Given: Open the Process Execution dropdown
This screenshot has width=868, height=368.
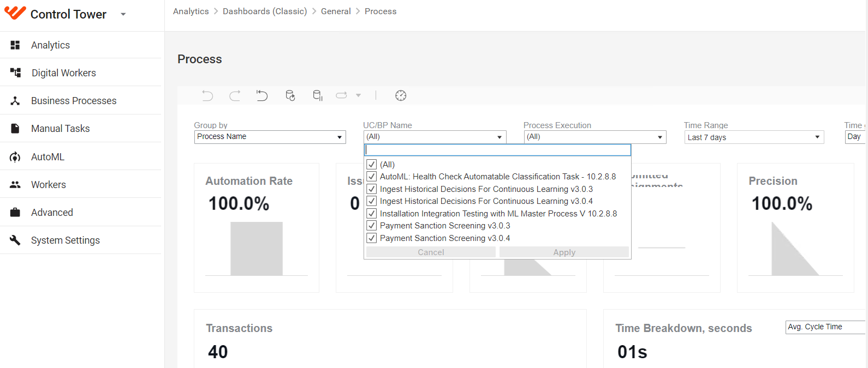Looking at the screenshot, I should (x=595, y=137).
